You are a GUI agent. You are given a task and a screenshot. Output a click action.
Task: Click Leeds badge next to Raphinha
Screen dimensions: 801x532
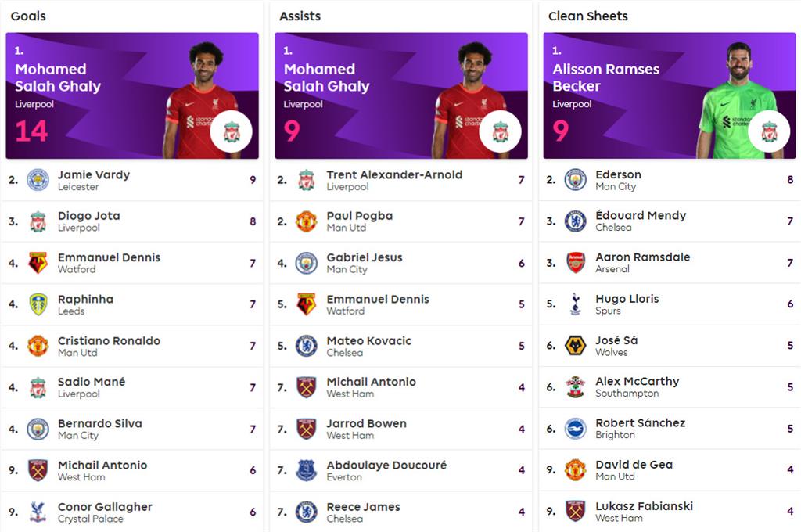click(x=38, y=304)
